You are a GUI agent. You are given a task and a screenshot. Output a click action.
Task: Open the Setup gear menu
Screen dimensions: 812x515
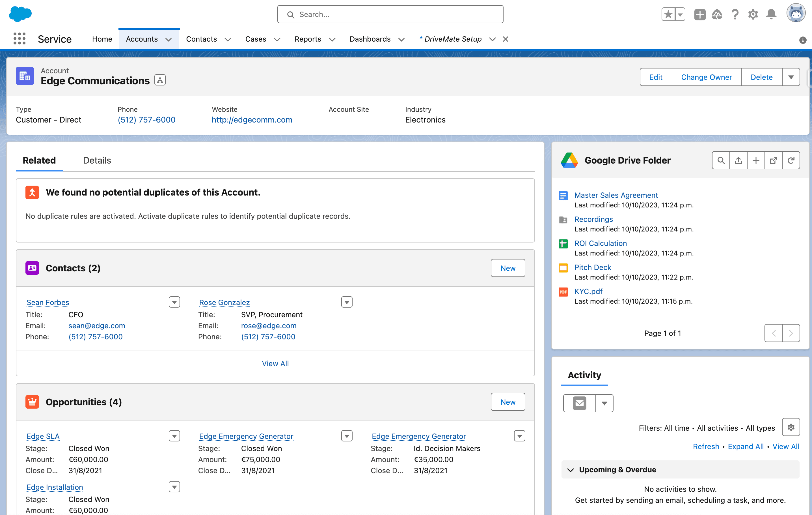pos(753,14)
